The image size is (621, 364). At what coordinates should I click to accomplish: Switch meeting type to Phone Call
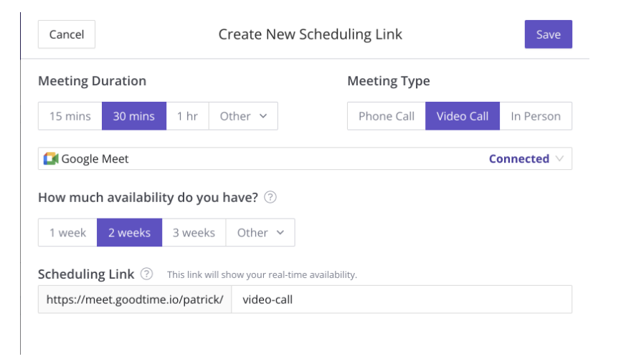coord(387,116)
